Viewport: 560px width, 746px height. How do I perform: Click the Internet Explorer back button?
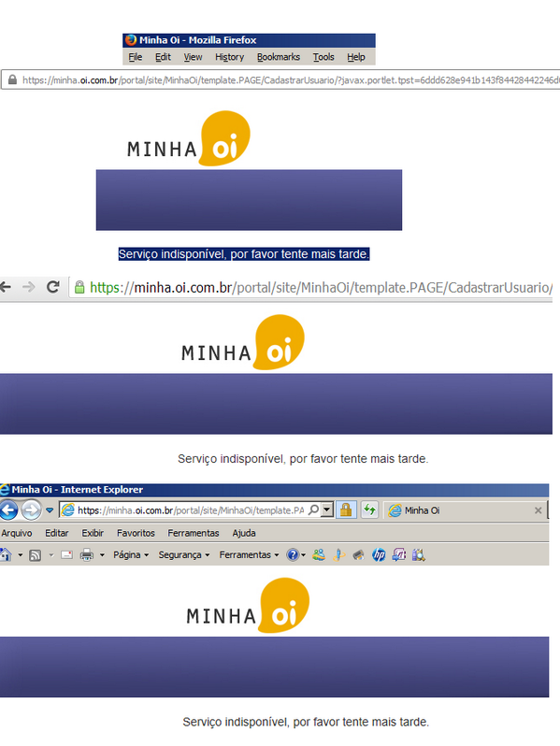pos(8,510)
